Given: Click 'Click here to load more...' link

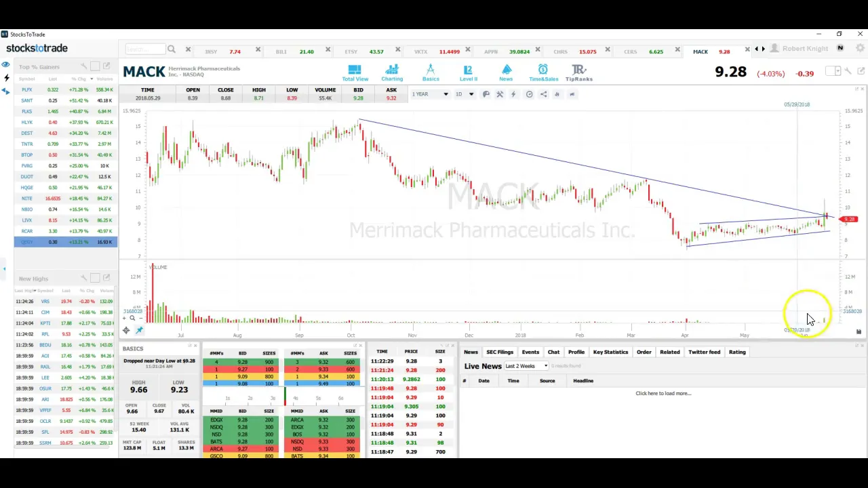Looking at the screenshot, I should pos(663,393).
